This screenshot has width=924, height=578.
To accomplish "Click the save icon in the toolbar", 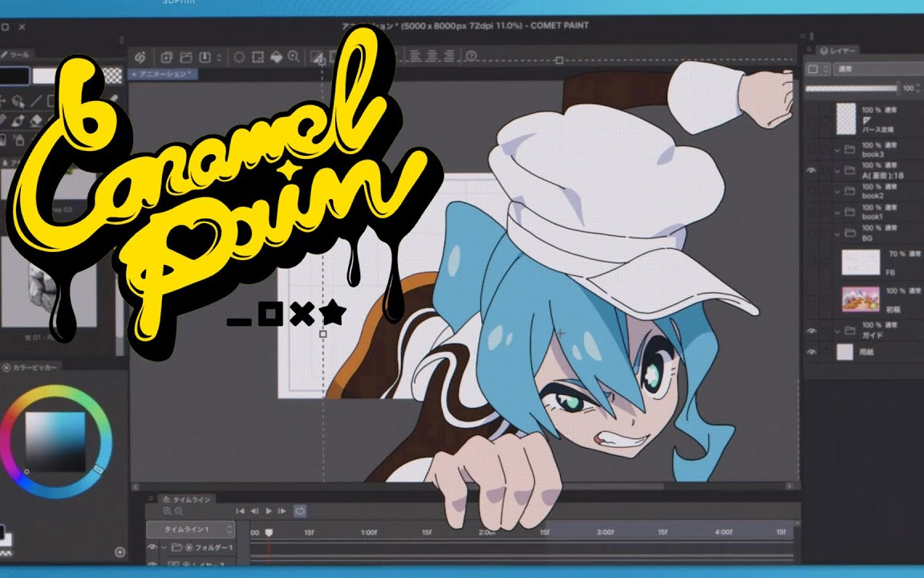I will pos(204,57).
